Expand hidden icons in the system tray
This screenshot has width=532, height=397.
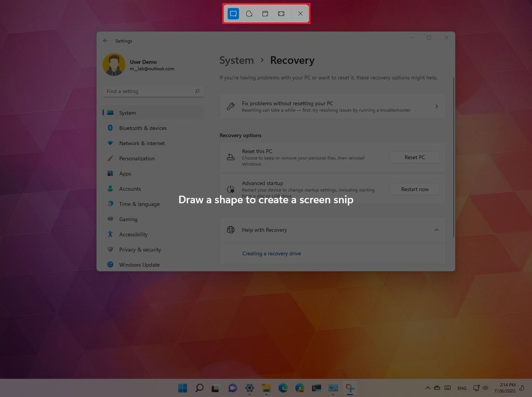tap(428, 388)
